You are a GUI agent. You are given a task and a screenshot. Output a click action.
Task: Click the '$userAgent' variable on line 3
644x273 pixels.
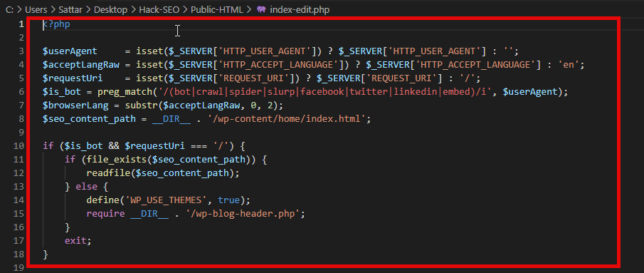[x=70, y=51]
